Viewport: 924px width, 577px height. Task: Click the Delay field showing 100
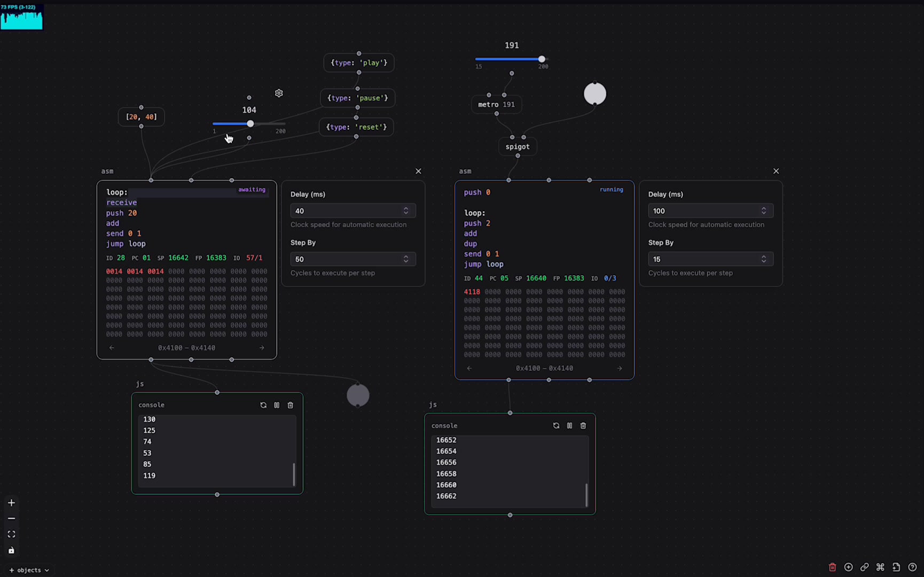[x=711, y=211]
